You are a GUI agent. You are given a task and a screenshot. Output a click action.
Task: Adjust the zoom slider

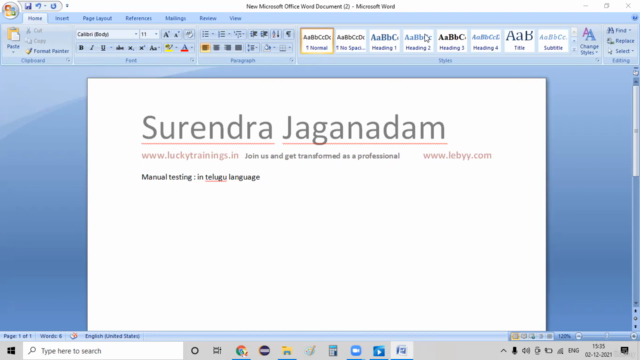click(607, 336)
